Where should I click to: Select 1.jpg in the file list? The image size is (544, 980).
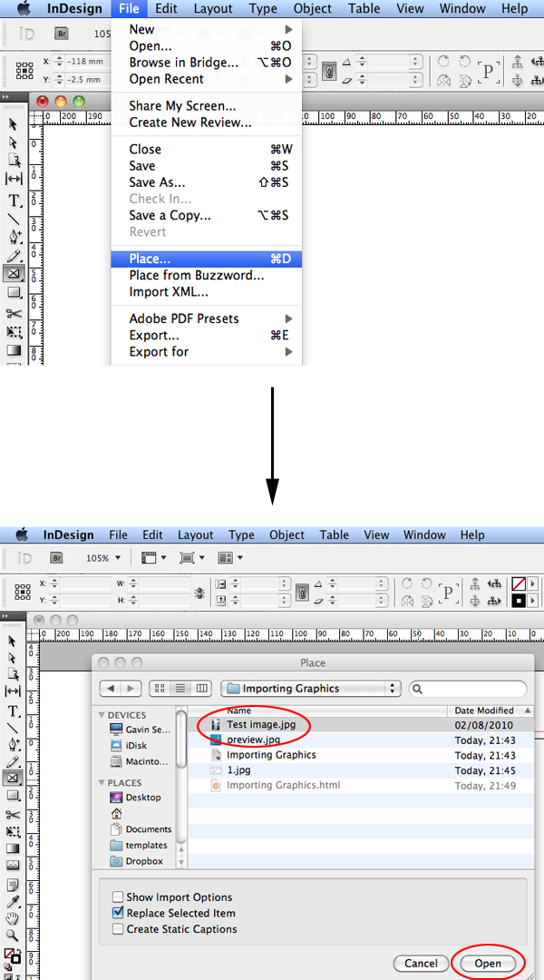pos(361,770)
